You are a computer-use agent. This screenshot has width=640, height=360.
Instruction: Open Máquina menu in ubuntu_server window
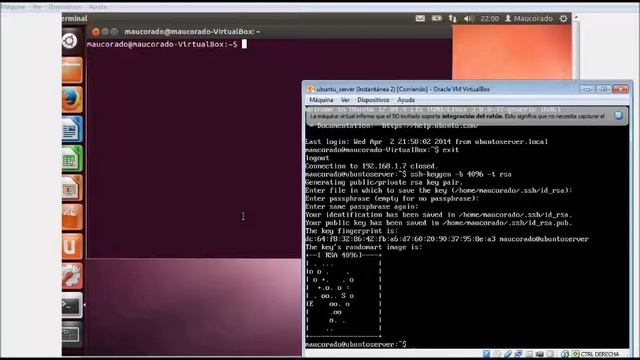[321, 100]
